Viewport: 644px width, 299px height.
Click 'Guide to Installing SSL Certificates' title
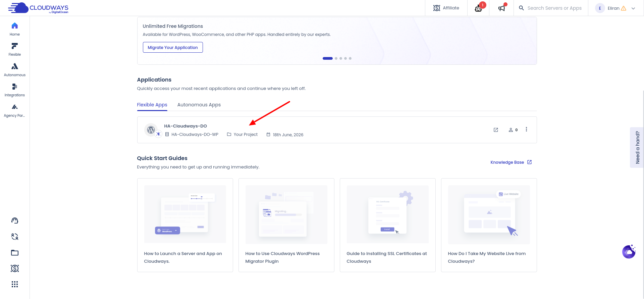pos(387,257)
